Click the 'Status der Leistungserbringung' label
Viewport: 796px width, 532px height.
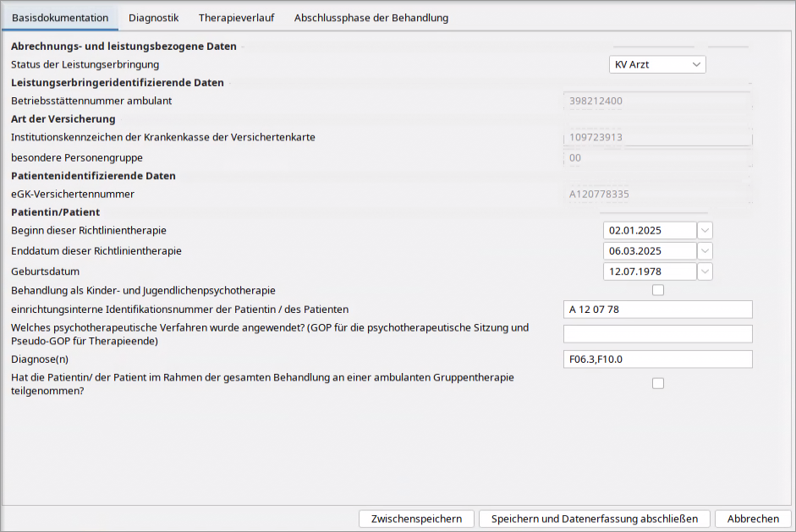coord(85,64)
